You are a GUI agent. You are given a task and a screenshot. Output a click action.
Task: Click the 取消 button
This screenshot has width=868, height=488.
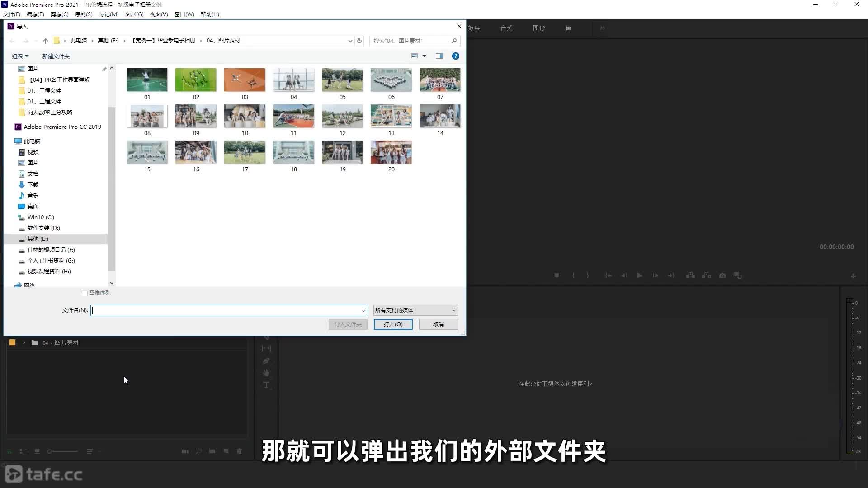438,324
